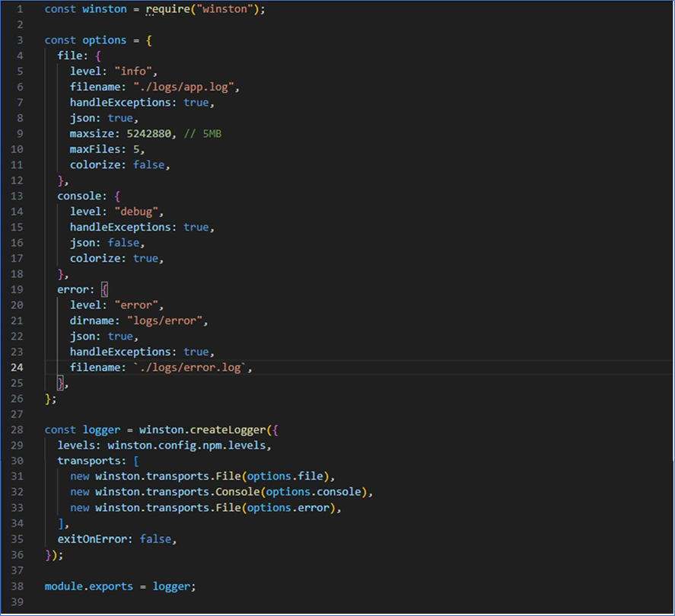Click the 'console:' property key on line 13

click(82, 196)
